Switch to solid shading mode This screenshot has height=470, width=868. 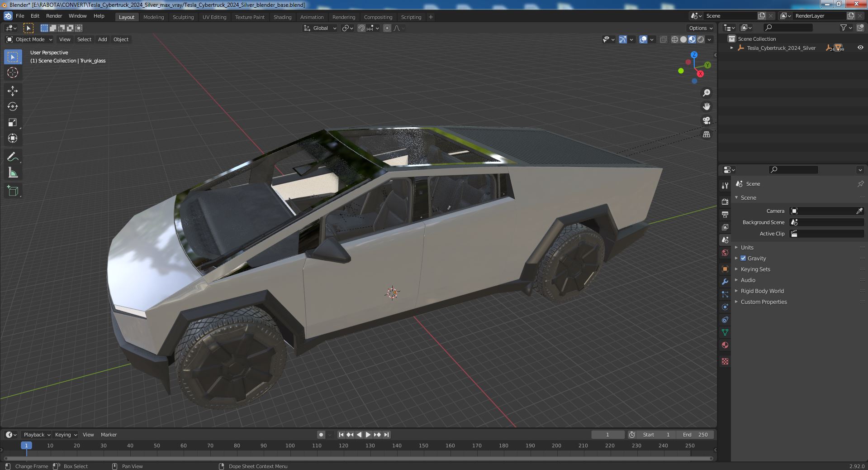(x=683, y=39)
